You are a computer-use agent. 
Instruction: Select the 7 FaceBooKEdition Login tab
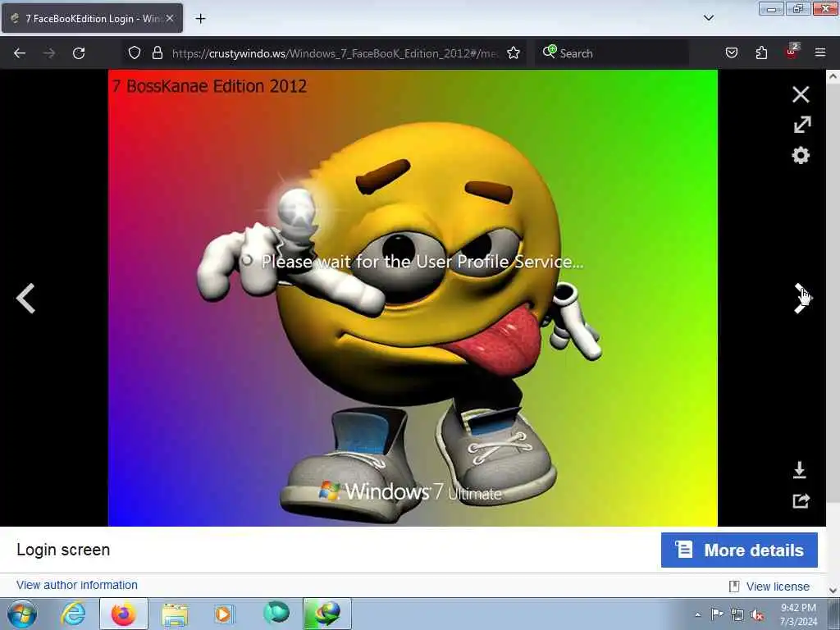tap(92, 18)
